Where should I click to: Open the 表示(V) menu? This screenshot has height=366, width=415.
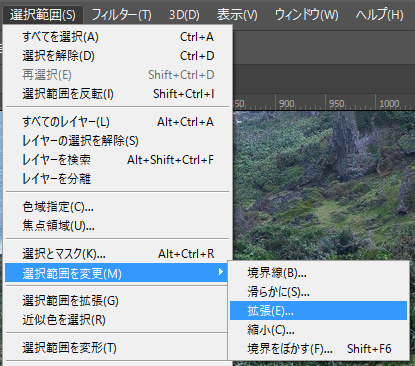(237, 15)
